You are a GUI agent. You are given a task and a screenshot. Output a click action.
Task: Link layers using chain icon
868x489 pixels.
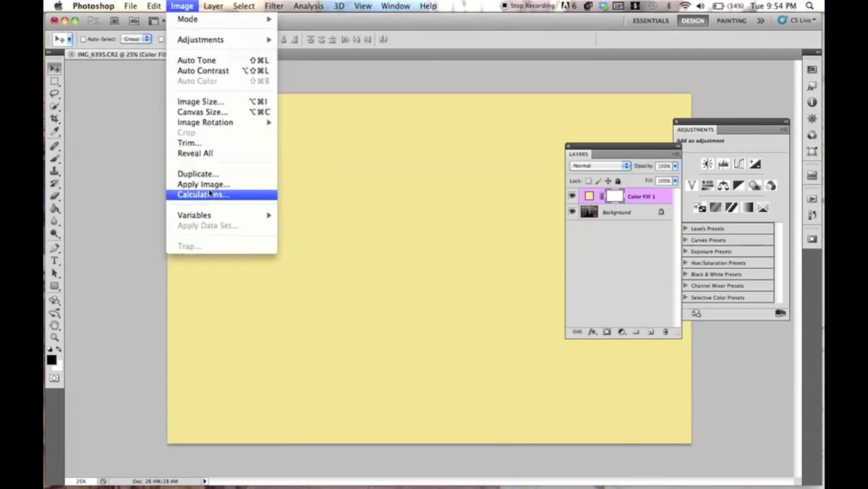pos(577,332)
